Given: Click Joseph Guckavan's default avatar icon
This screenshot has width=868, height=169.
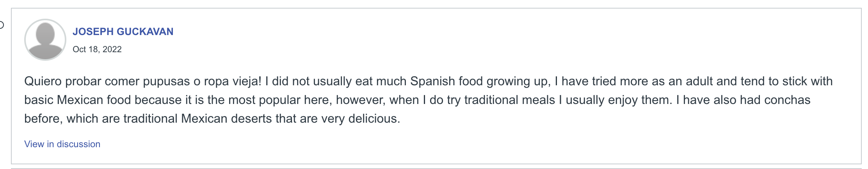Looking at the screenshot, I should [x=45, y=40].
